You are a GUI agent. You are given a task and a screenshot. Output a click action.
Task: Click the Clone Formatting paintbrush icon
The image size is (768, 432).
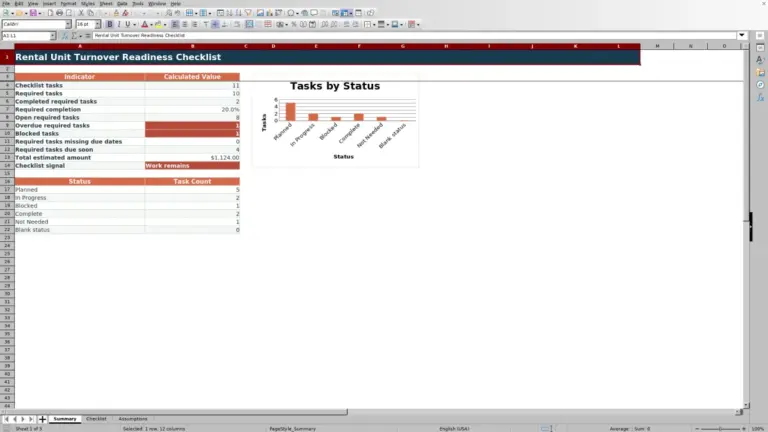pos(116,13)
